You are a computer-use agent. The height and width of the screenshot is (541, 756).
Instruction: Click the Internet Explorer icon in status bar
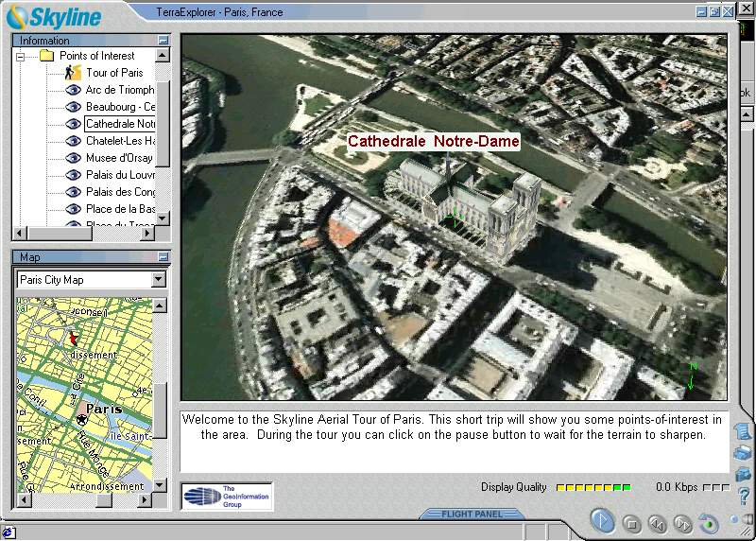point(8,533)
